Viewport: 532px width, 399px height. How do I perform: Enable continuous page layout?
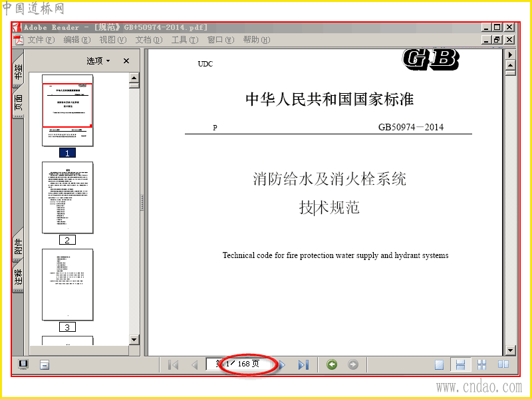tap(460, 364)
